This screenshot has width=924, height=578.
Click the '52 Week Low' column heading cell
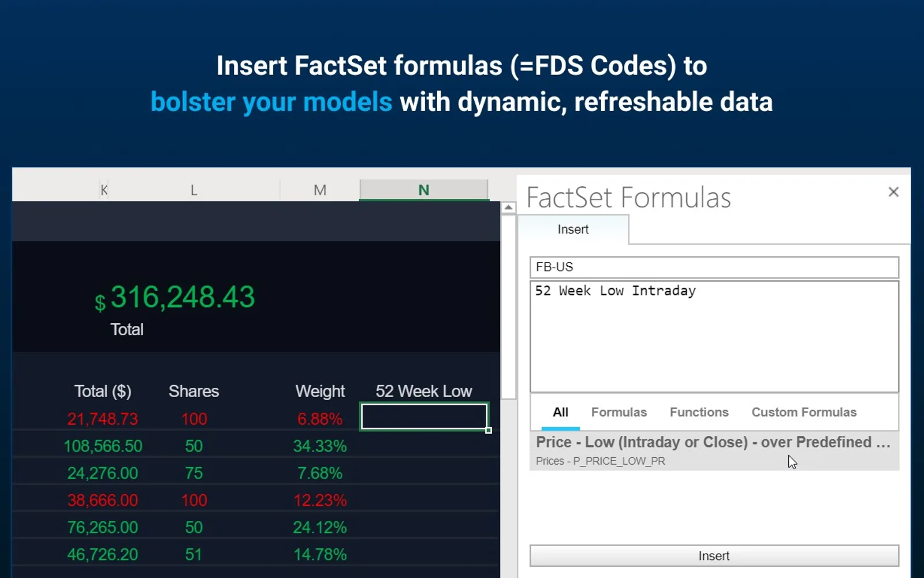pyautogui.click(x=424, y=391)
